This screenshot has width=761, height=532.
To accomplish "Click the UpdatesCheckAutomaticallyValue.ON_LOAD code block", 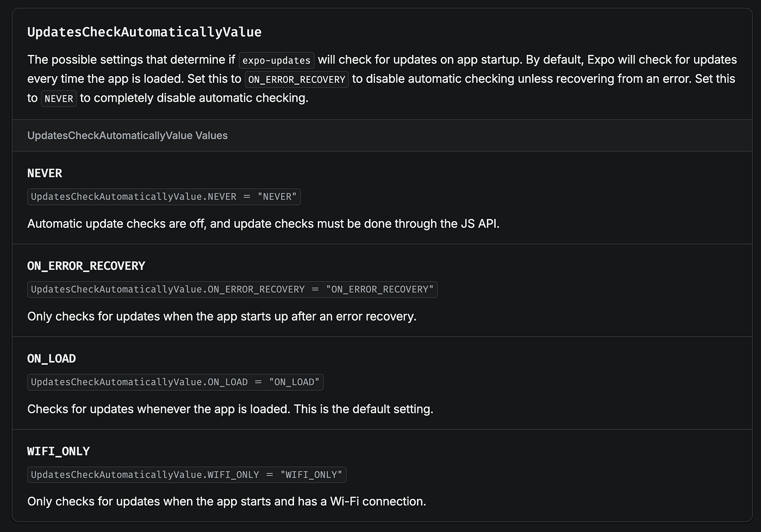I will point(176,382).
